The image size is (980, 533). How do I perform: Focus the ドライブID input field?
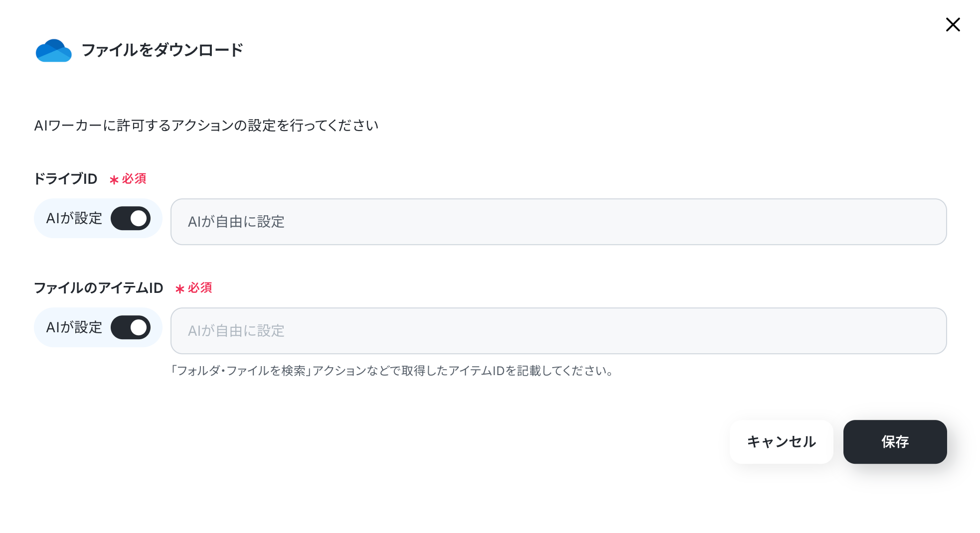(x=558, y=222)
